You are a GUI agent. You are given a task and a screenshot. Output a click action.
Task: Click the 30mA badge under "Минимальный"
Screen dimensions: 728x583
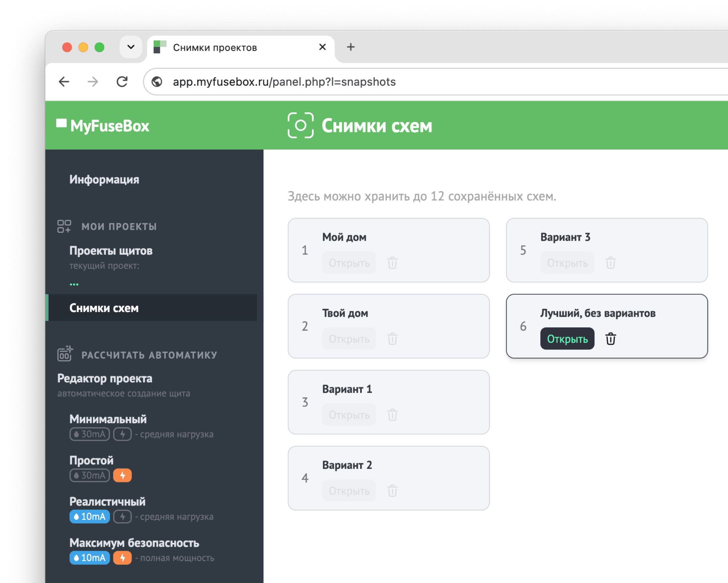[x=90, y=434]
